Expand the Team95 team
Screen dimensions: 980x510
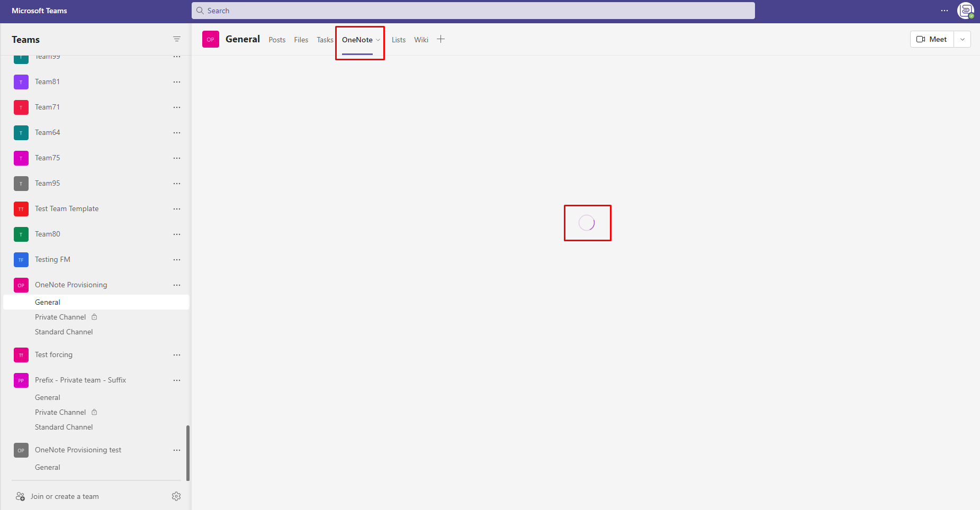pos(47,183)
